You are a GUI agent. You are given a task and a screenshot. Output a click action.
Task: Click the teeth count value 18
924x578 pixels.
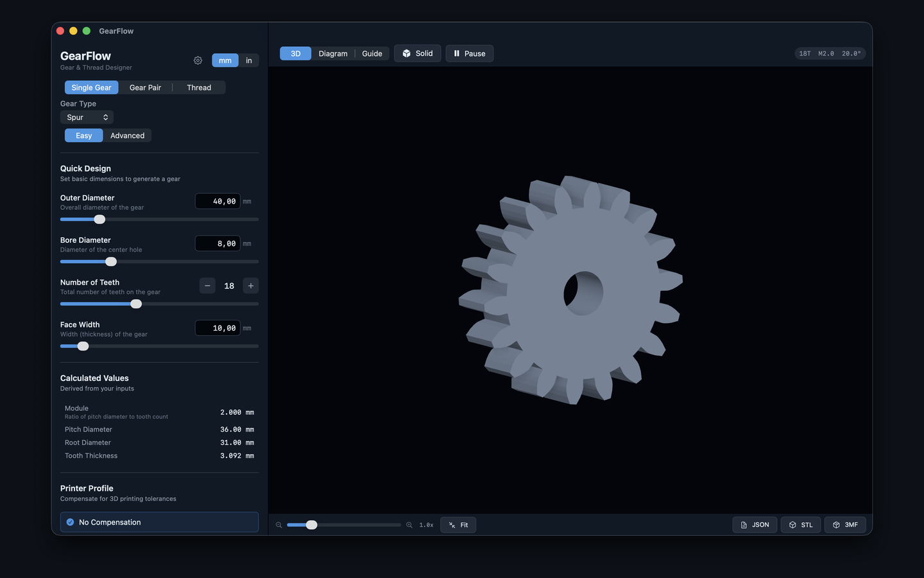pyautogui.click(x=229, y=286)
